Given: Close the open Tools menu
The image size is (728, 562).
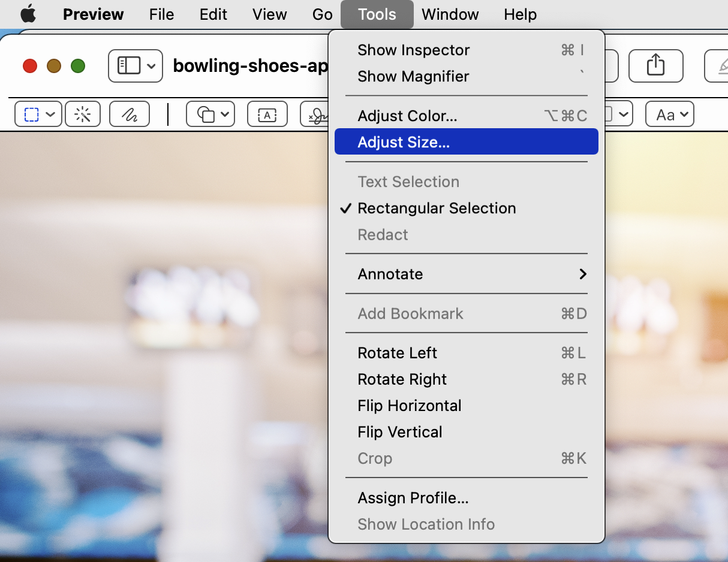Looking at the screenshot, I should [377, 14].
